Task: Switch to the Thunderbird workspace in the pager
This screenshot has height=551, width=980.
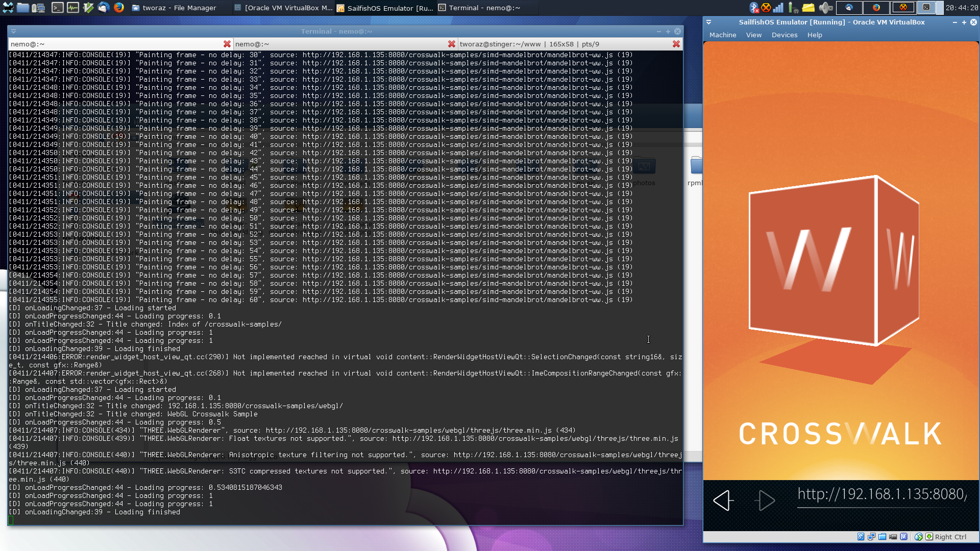Action: point(849,8)
